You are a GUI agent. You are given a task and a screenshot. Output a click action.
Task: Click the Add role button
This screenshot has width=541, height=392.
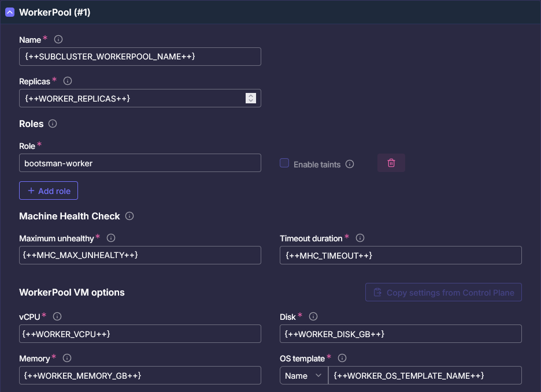(x=49, y=191)
